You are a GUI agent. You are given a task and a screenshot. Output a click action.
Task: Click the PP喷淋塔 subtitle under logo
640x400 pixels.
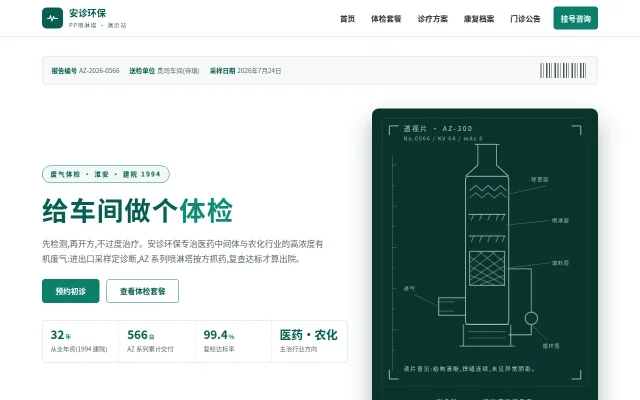[x=98, y=25]
